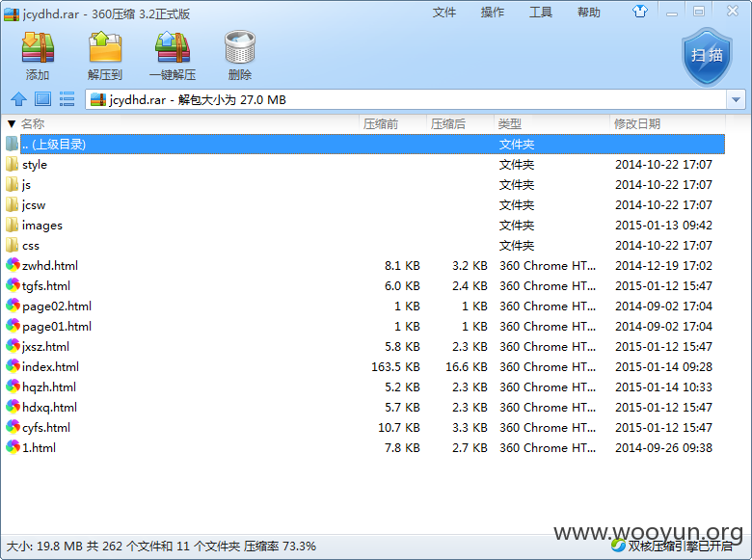
Task: Toggle the sort arrow beside 名称
Action: pyautogui.click(x=12, y=124)
